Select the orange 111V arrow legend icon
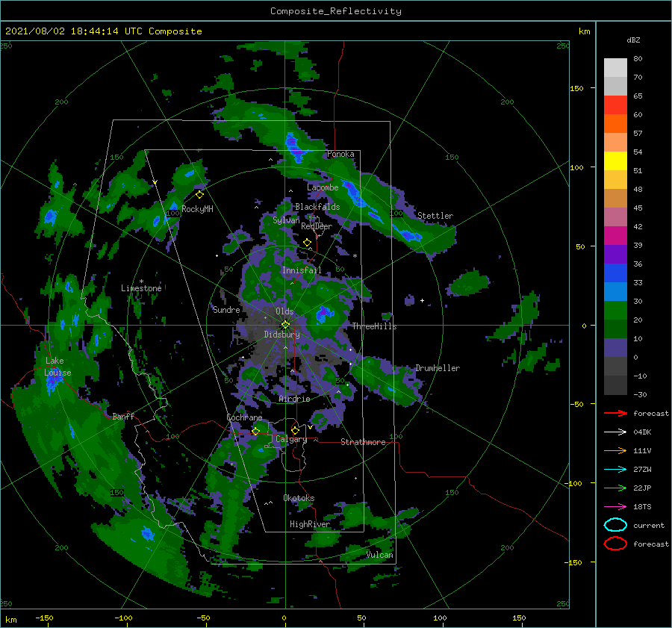 (x=615, y=450)
